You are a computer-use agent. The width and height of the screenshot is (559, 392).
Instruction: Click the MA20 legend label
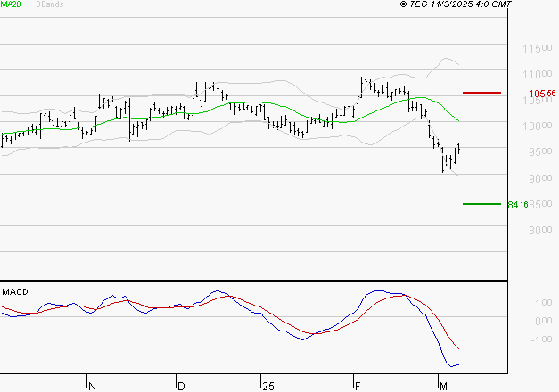[x=11, y=4]
